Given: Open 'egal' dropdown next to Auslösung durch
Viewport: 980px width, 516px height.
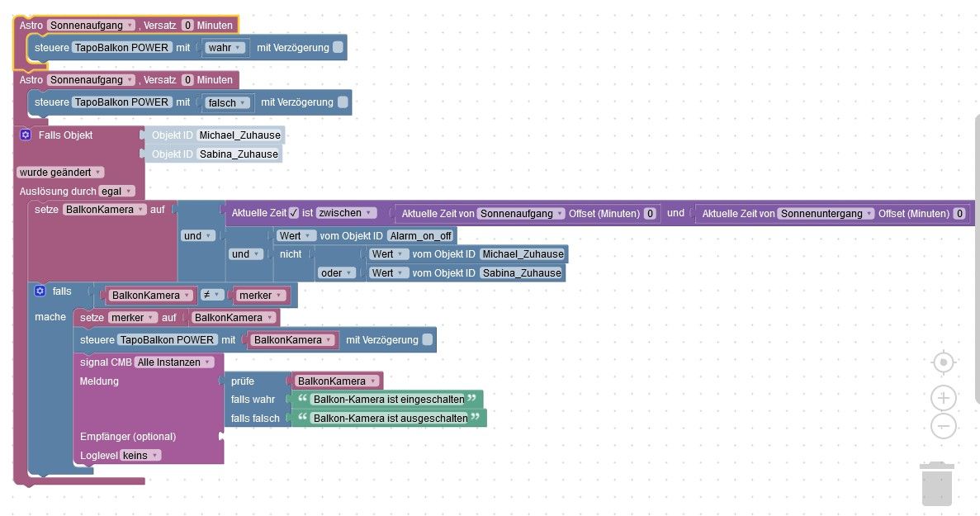Looking at the screenshot, I should coord(116,192).
